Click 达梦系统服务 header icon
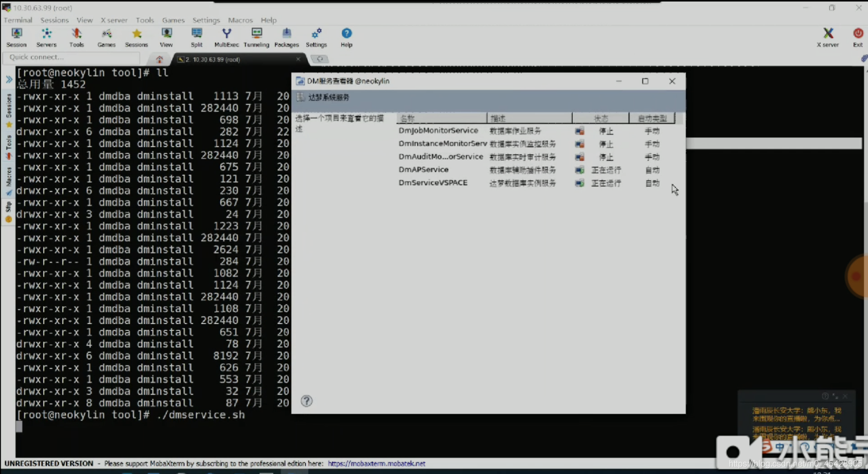 (x=301, y=97)
